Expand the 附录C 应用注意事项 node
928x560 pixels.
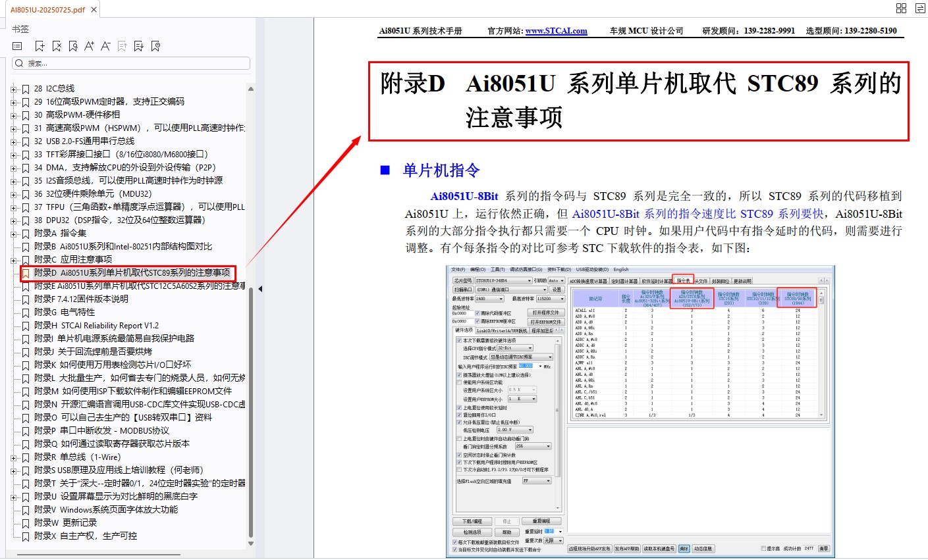(x=13, y=260)
